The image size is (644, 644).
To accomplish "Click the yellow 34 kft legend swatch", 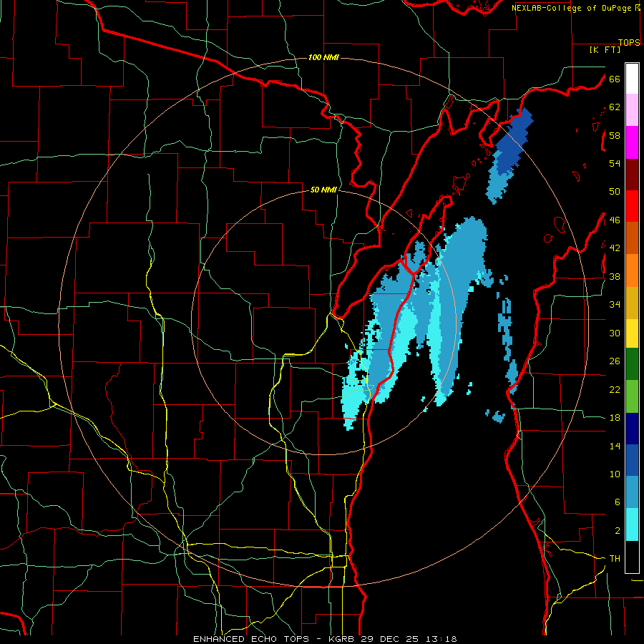I will [x=632, y=333].
